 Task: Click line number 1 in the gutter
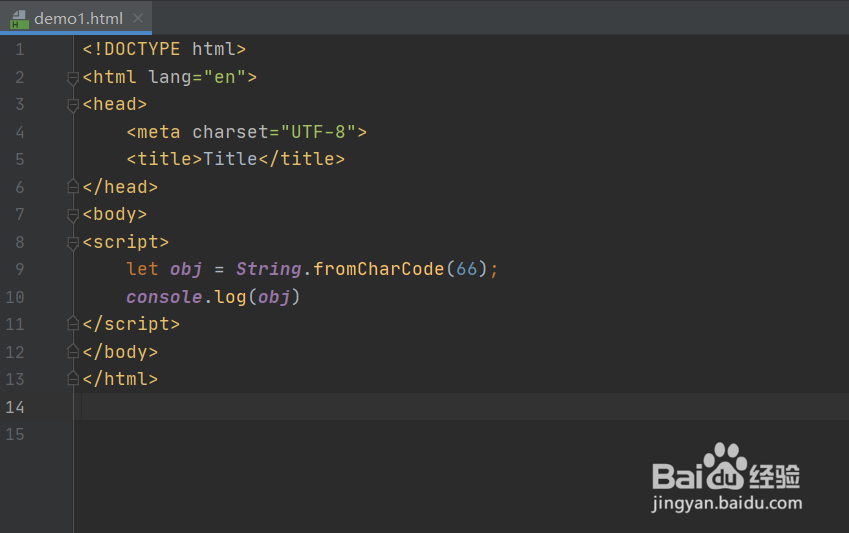pos(19,49)
